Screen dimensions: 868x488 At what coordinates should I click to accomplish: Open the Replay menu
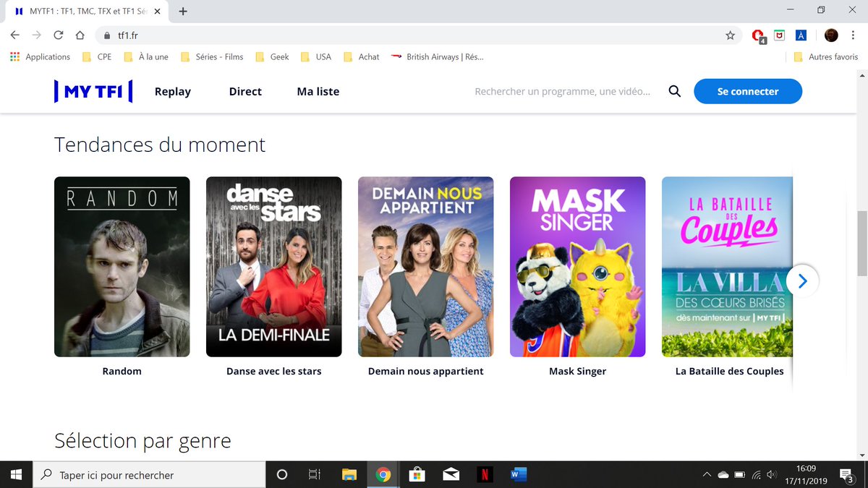[173, 91]
